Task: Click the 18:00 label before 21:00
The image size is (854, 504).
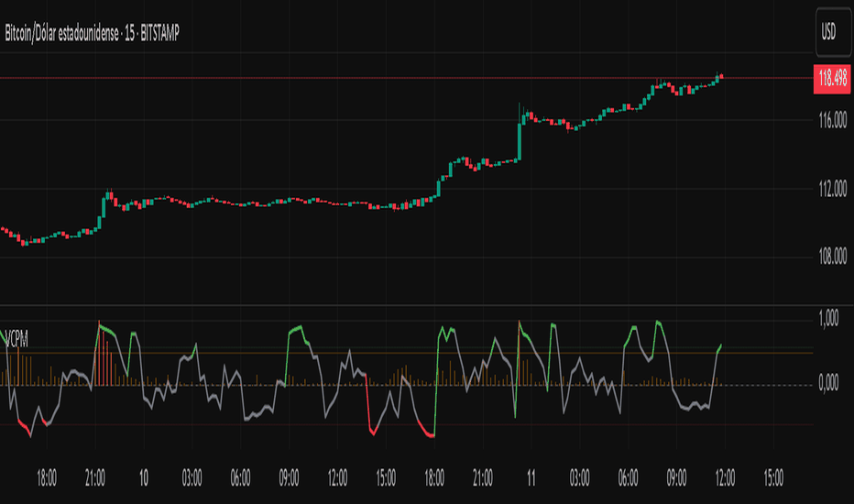Action: (x=47, y=478)
